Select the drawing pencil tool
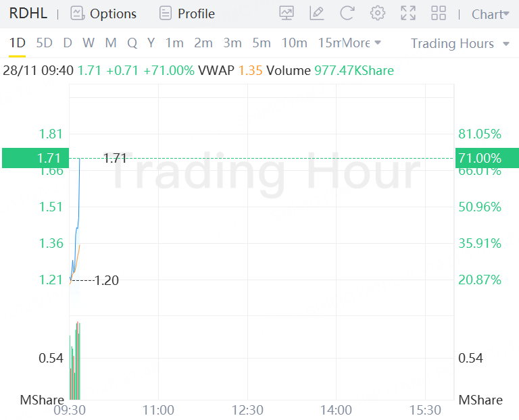519x420 pixels. [316, 14]
